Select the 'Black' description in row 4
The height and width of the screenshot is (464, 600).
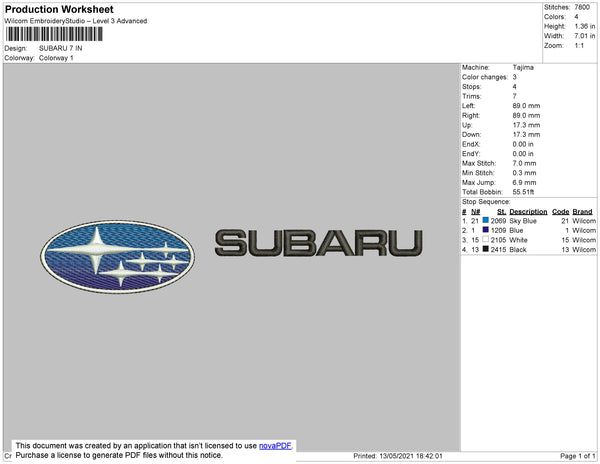[x=518, y=250]
